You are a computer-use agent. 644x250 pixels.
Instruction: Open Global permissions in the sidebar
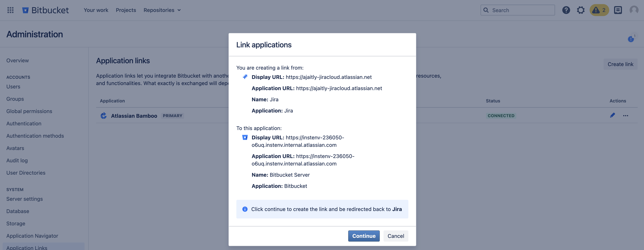[x=29, y=111]
